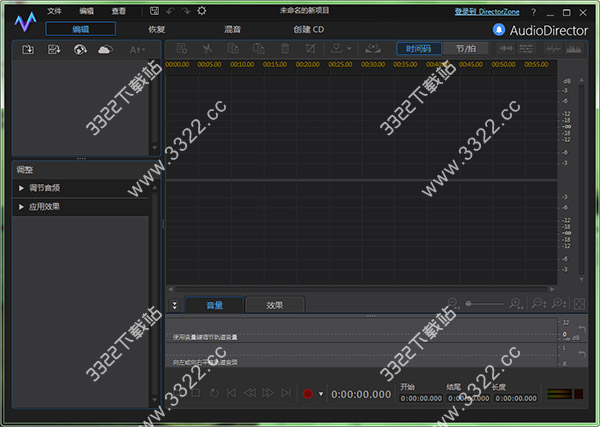Screen dimensions: 600x427
Task: Click the first document-settings icon in toolbar
Action: click(181, 49)
